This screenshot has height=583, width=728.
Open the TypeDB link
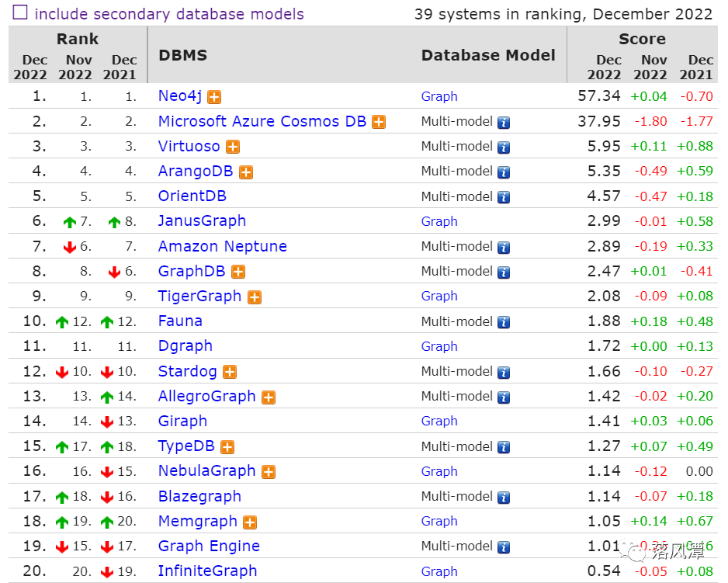(186, 446)
